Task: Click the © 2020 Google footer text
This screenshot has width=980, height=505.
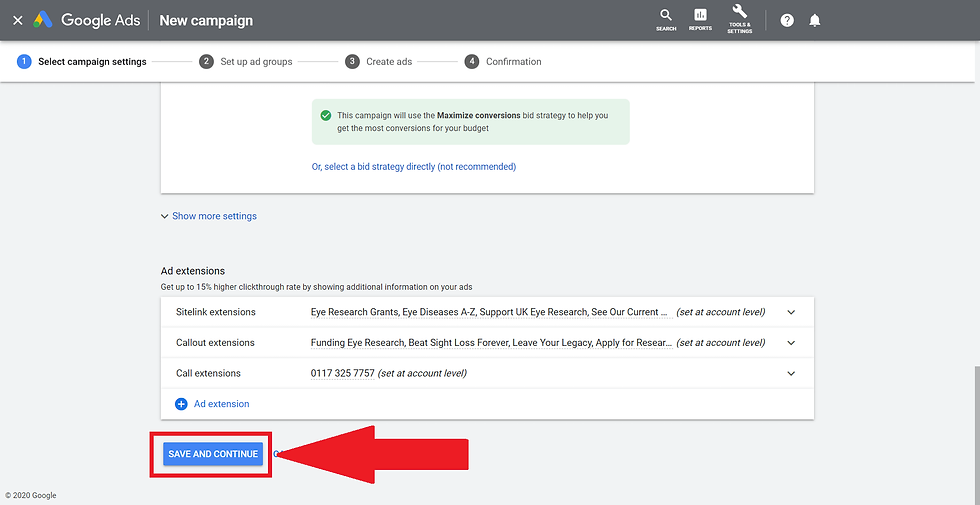Action: coord(31,496)
